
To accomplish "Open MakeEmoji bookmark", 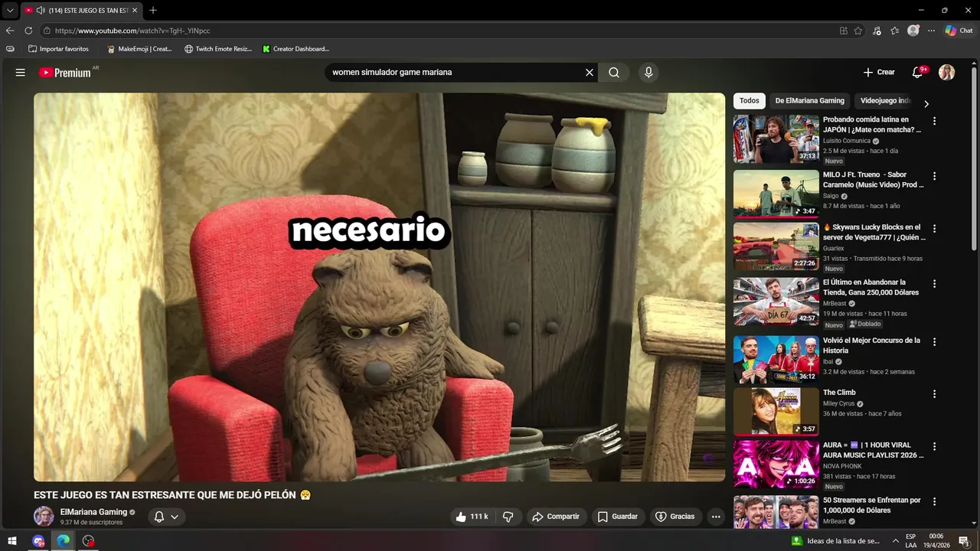I will coord(139,49).
